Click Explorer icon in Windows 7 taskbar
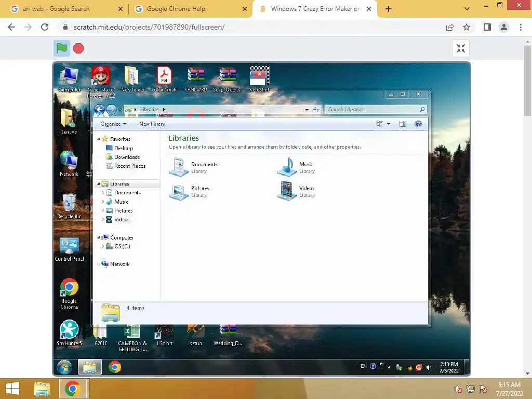Screen dimensions: 532x399 coord(89,367)
